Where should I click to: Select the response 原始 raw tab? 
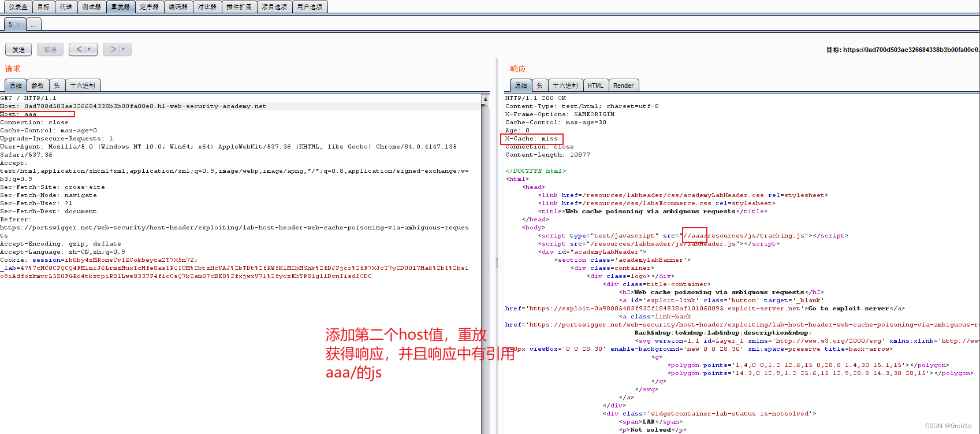point(521,86)
